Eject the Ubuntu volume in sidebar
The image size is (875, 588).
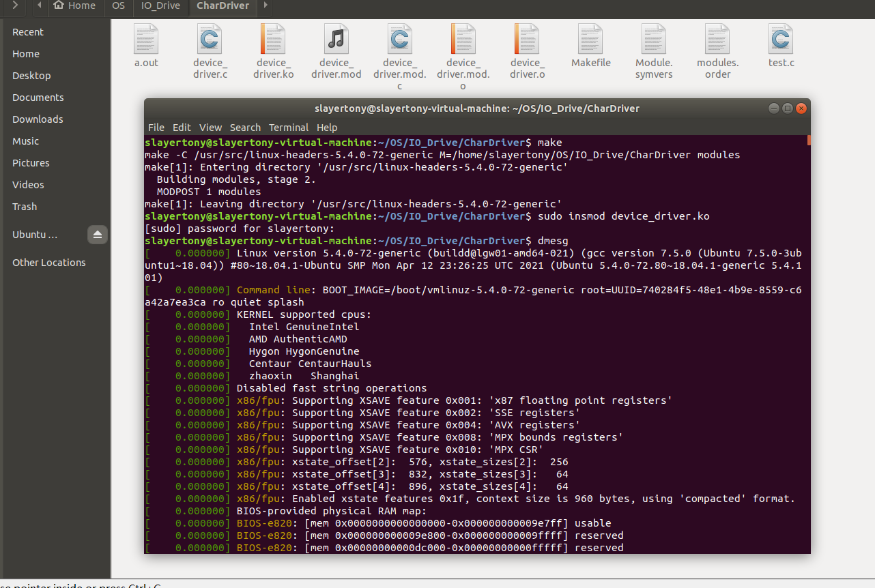[98, 235]
